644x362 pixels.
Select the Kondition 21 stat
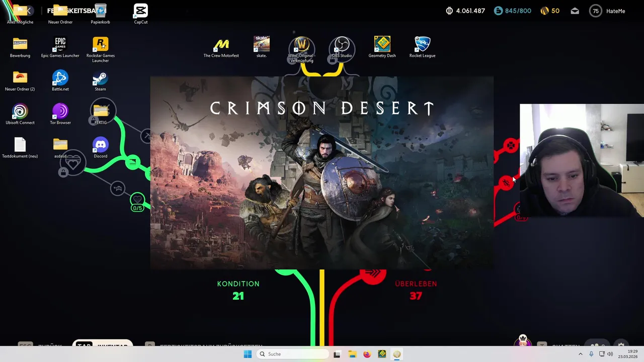tap(238, 291)
